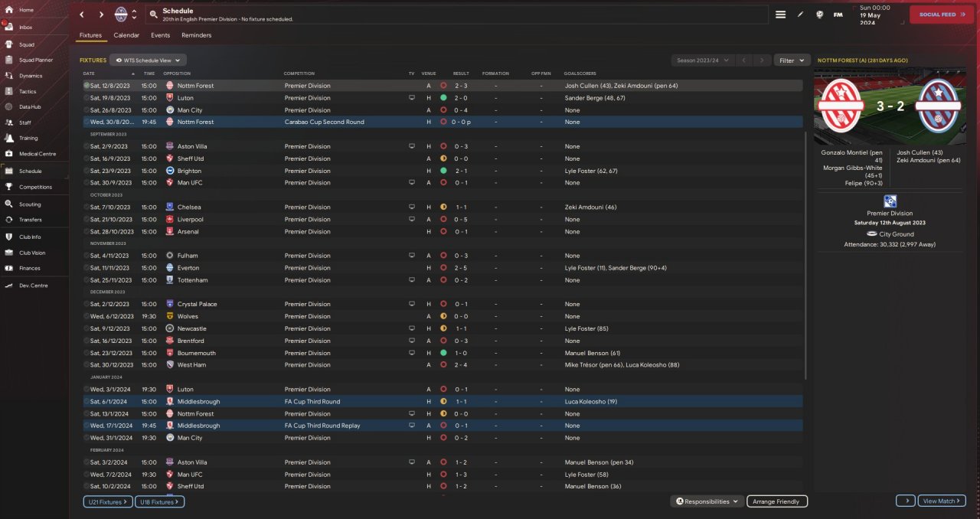Switch to the Reminders tab
This screenshot has width=980, height=519.
[x=196, y=35]
